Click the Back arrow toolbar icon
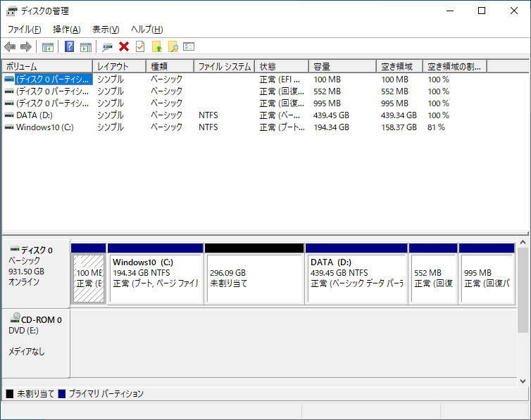Viewport: 531px width, 420px height. tap(10, 46)
